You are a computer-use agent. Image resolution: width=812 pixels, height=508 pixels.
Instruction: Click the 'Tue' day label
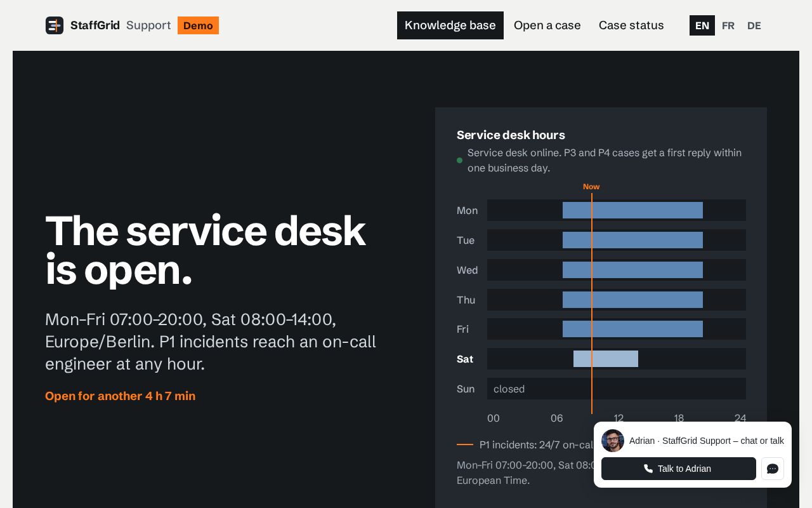[x=466, y=240]
